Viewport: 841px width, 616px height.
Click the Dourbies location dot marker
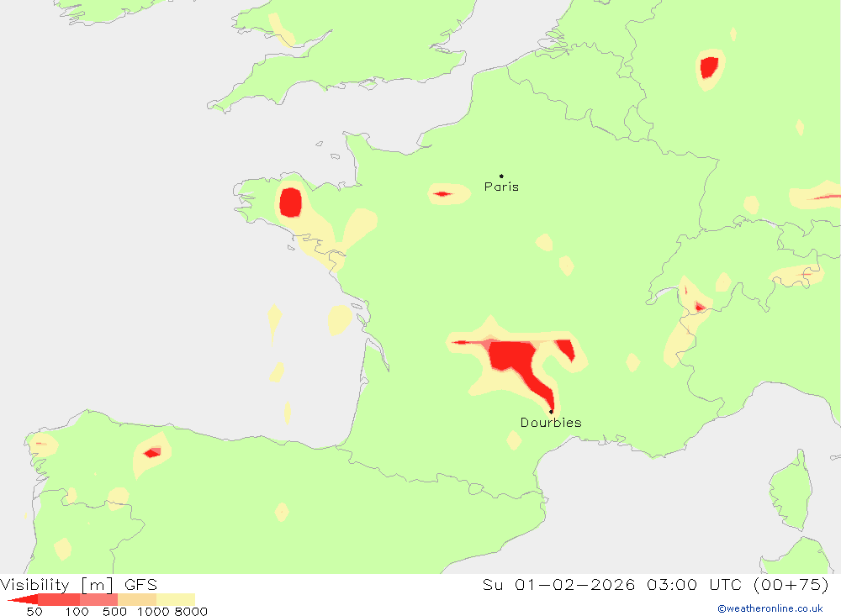551,412
